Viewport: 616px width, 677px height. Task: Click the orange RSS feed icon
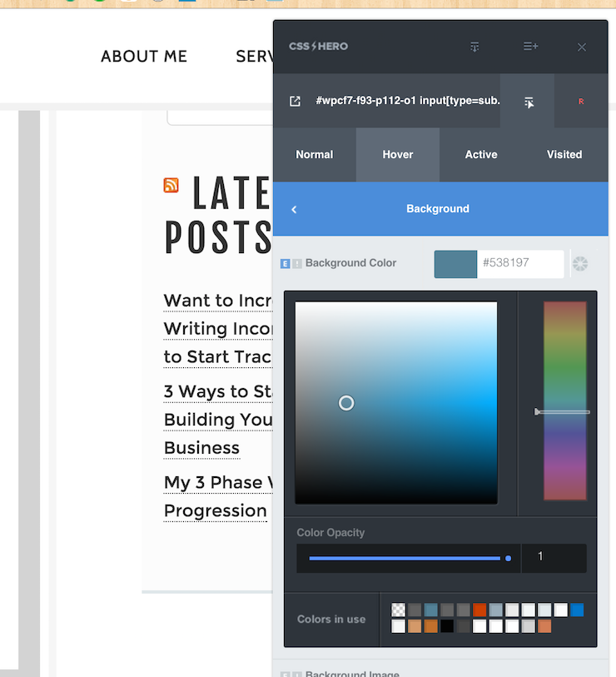coord(171,185)
